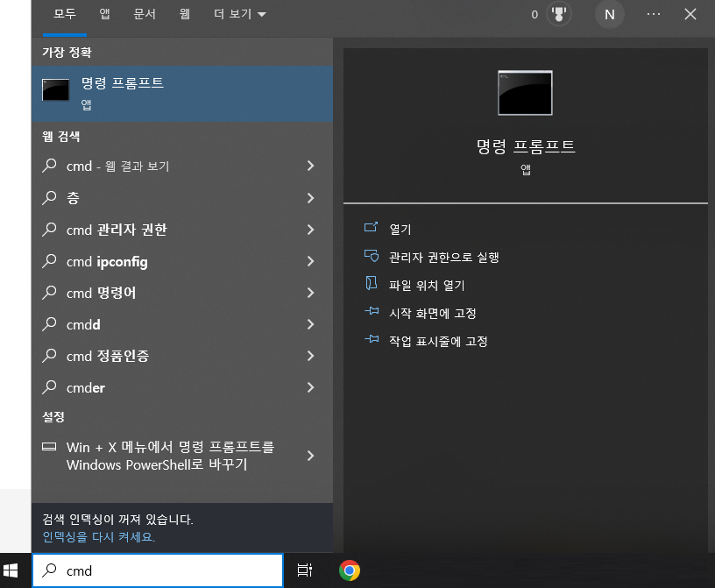Screen dimensions: 715x588
Task: Click the 인덱싱을 다시 켜세요 link
Action: [98, 536]
